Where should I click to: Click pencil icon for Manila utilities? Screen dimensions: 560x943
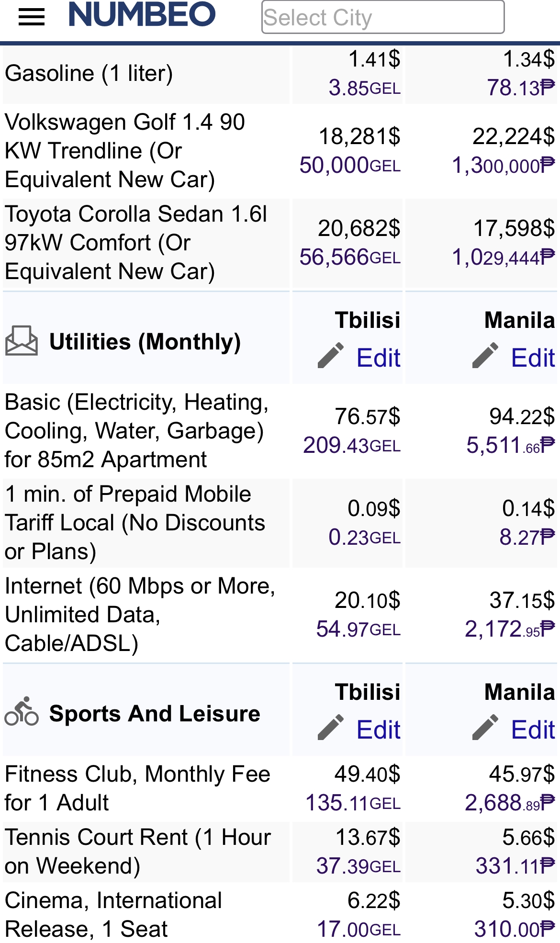[x=485, y=356]
